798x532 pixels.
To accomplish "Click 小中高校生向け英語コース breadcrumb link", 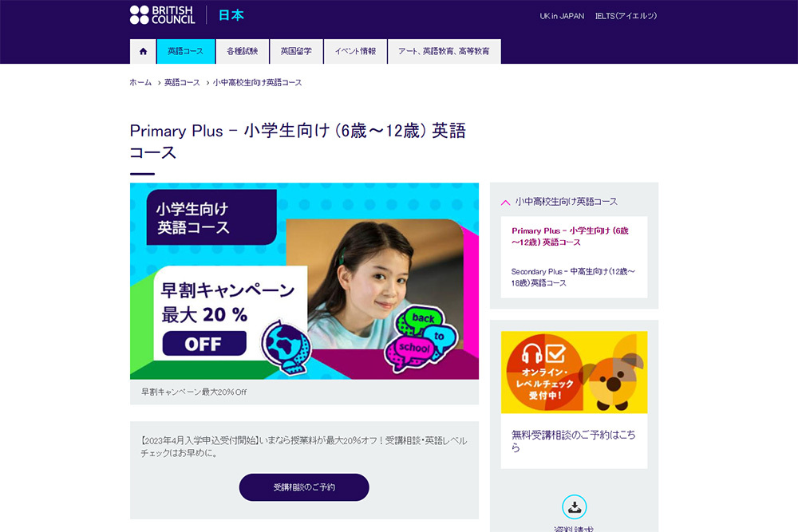I will click(258, 82).
